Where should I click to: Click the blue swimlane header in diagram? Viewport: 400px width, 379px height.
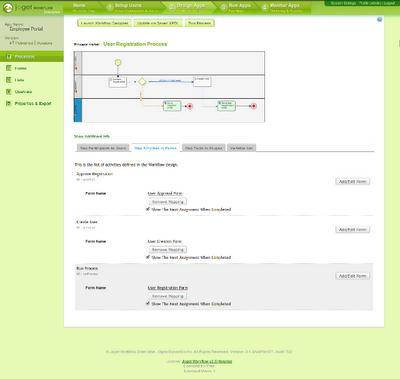pos(78,110)
